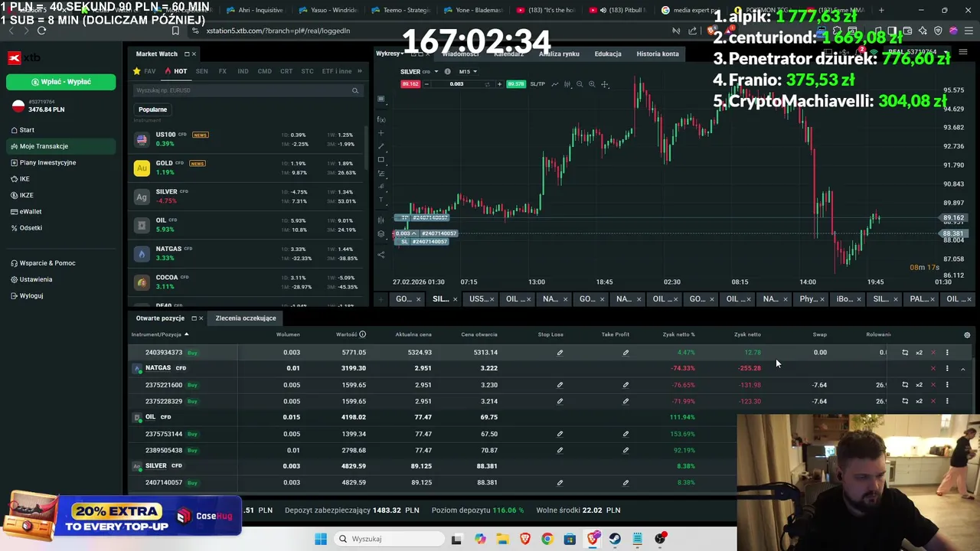Open Historia konta tab
Screen dimensions: 980x551
coord(658,54)
